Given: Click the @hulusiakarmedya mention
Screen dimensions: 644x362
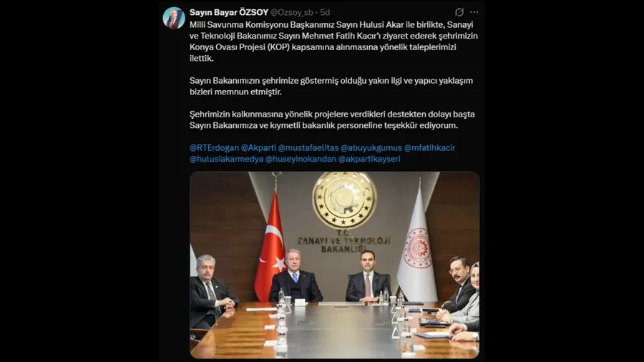Looking at the screenshot, I should tap(226, 159).
